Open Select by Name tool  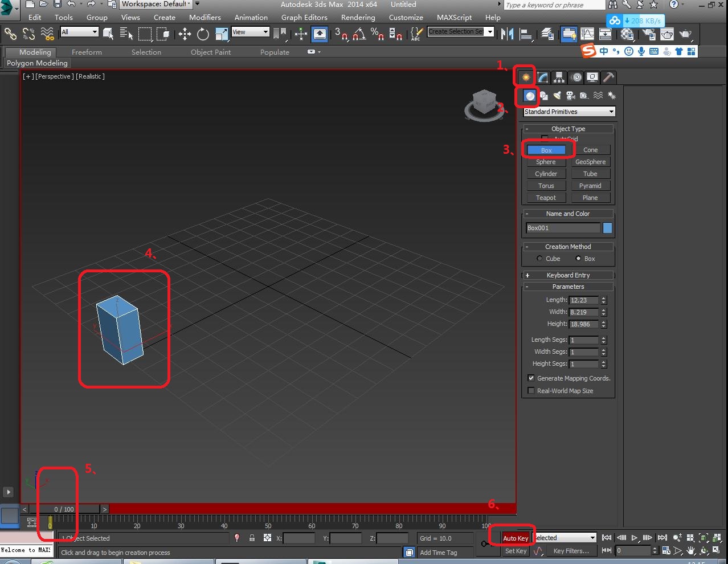(x=126, y=34)
